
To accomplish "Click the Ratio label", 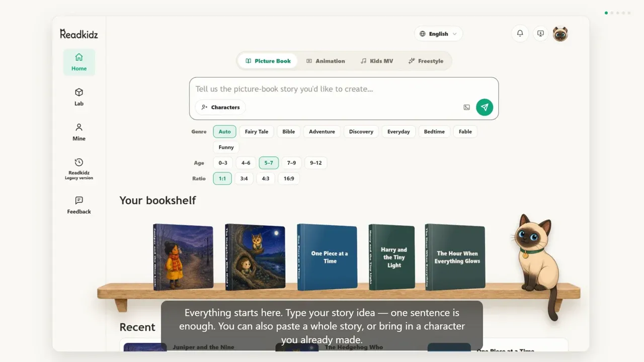I will pos(199,178).
